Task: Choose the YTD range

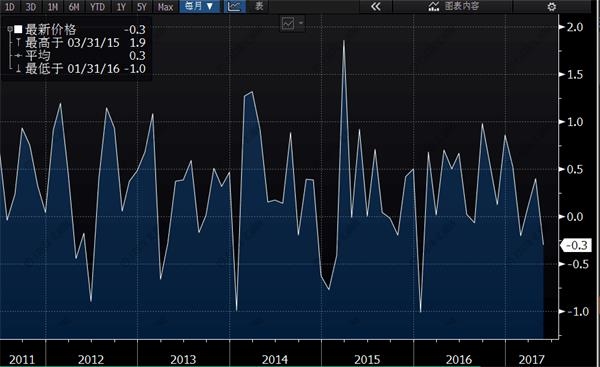Action: tap(97, 7)
